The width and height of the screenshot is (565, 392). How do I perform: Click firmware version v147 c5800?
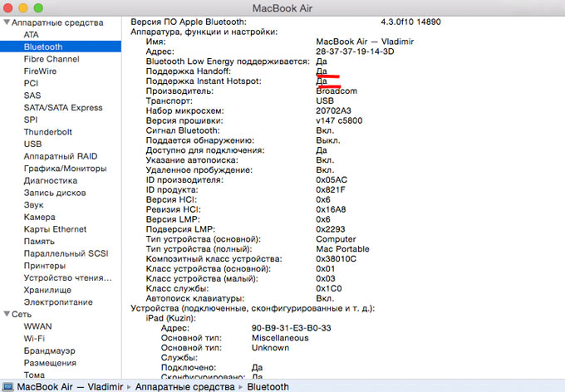pos(339,120)
